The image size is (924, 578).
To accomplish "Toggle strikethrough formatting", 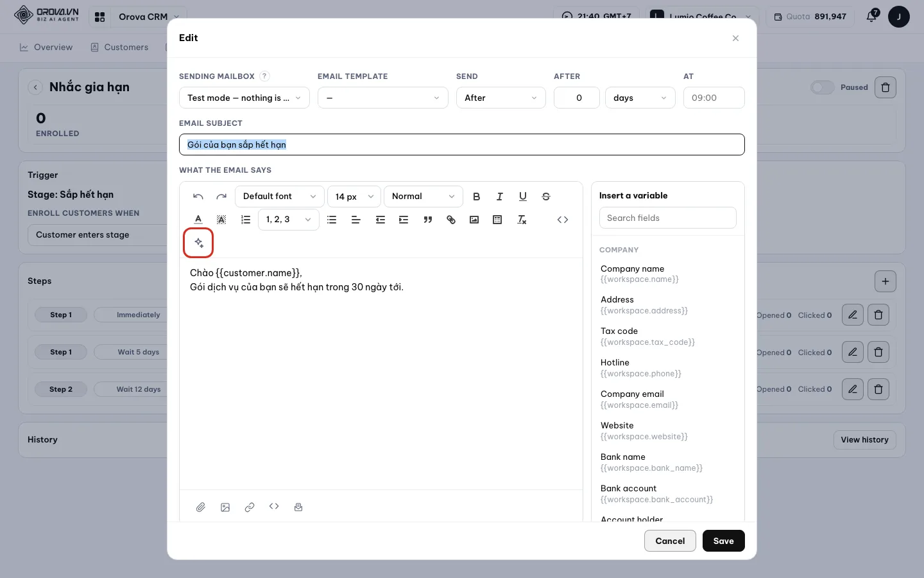I will click(x=546, y=197).
